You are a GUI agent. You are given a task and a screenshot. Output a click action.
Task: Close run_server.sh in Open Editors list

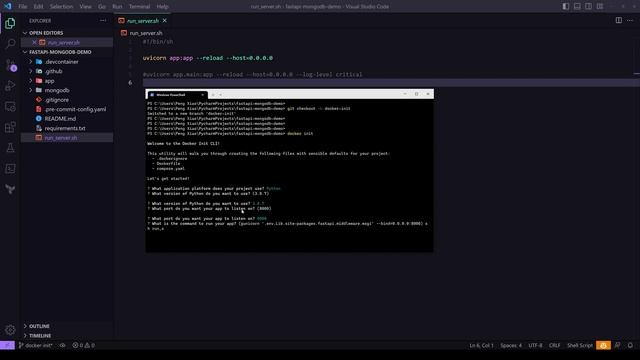[x=34, y=42]
